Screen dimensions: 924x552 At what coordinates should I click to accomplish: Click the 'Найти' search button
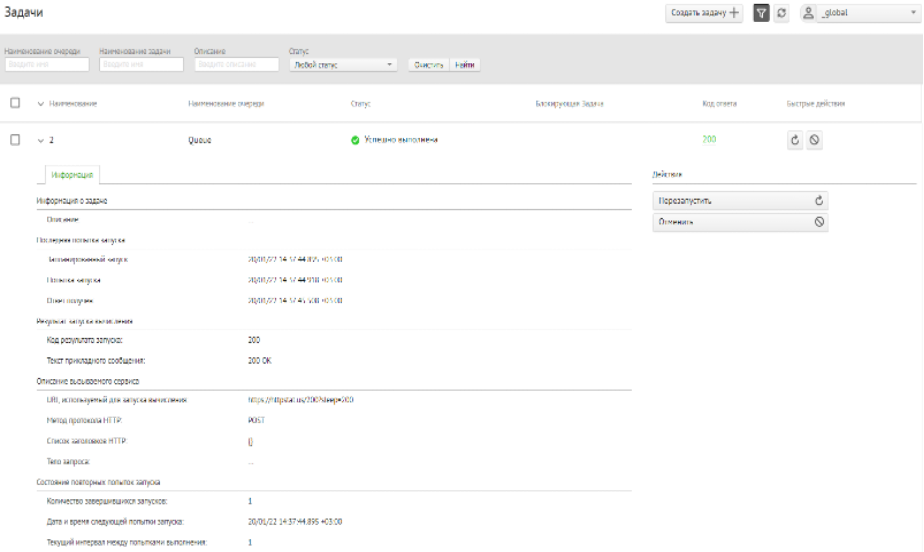[x=465, y=65]
